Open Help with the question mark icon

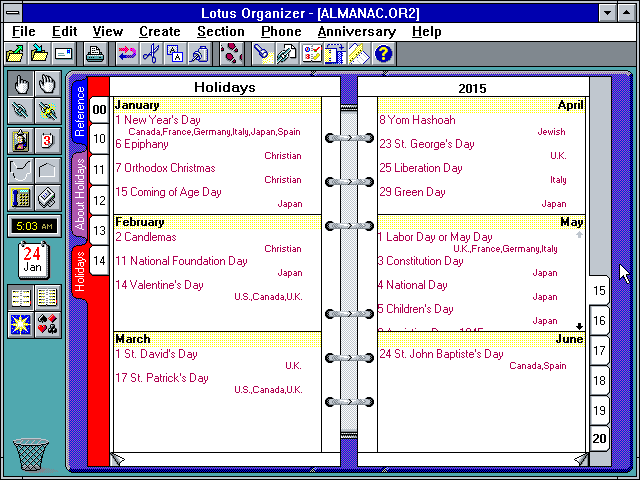[383, 53]
